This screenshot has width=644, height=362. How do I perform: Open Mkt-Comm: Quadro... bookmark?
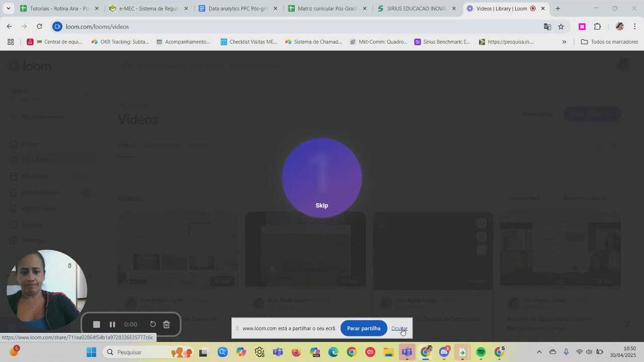pyautogui.click(x=378, y=42)
